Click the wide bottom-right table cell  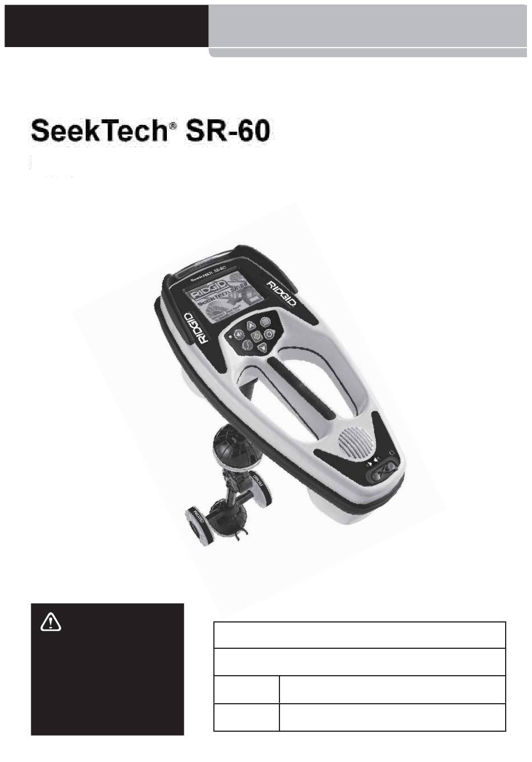[392, 717]
